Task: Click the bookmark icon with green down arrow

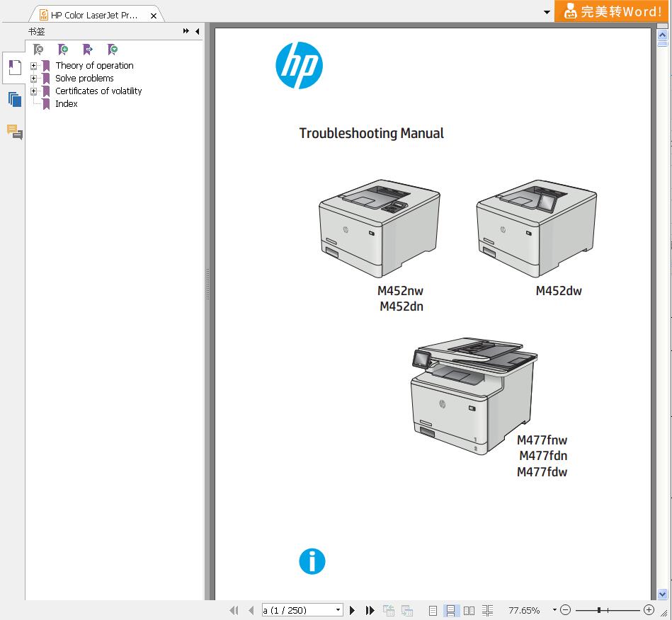Action: tap(113, 50)
